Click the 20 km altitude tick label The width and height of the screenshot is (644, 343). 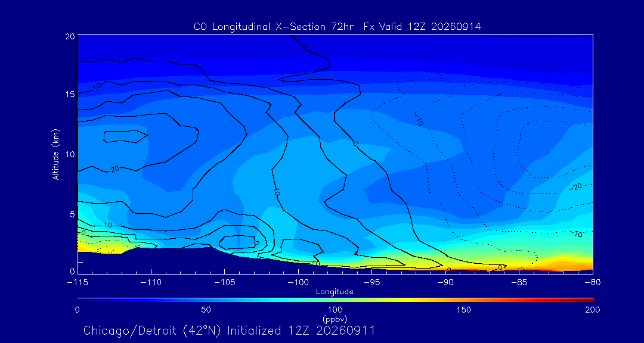point(69,36)
